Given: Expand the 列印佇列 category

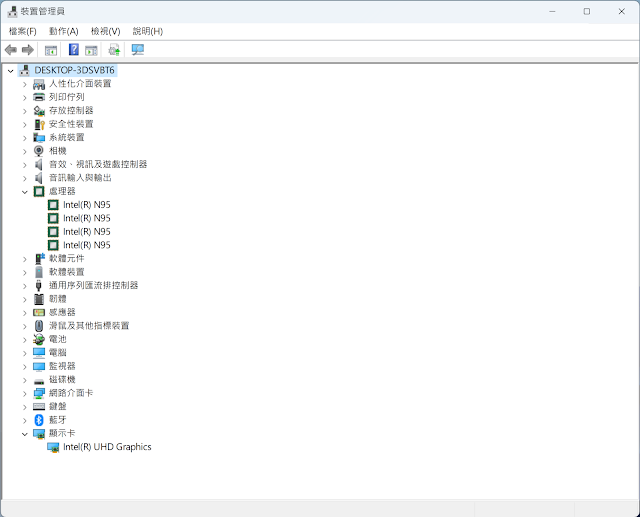Looking at the screenshot, I should click(x=24, y=98).
